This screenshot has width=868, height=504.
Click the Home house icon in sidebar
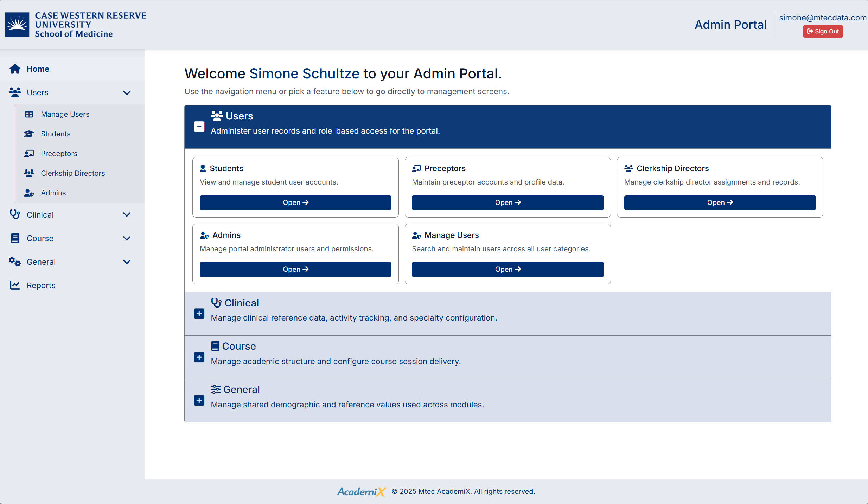[15, 69]
